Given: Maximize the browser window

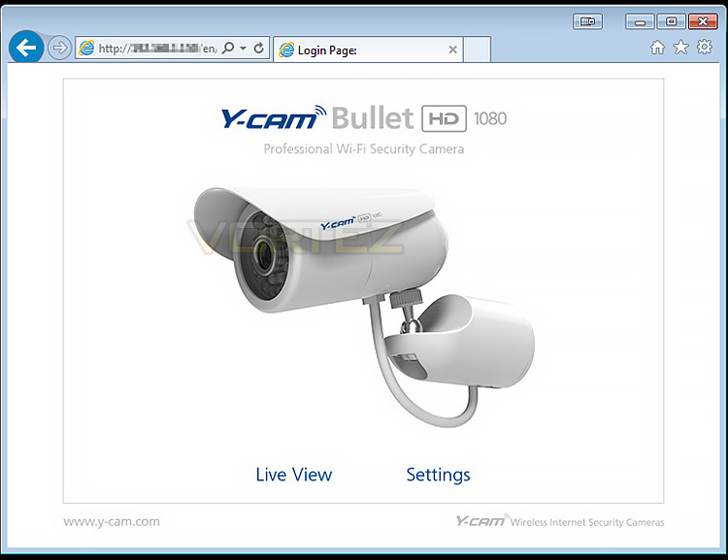Looking at the screenshot, I should click(x=671, y=21).
